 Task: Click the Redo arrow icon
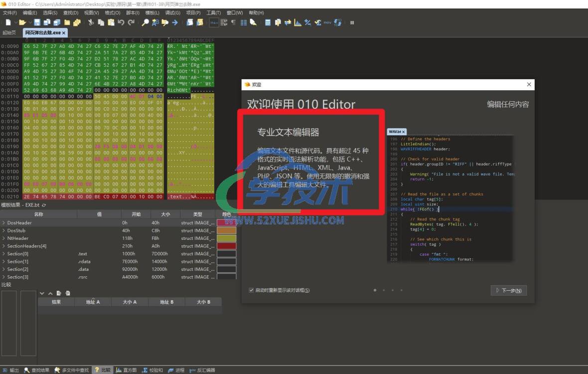click(131, 22)
